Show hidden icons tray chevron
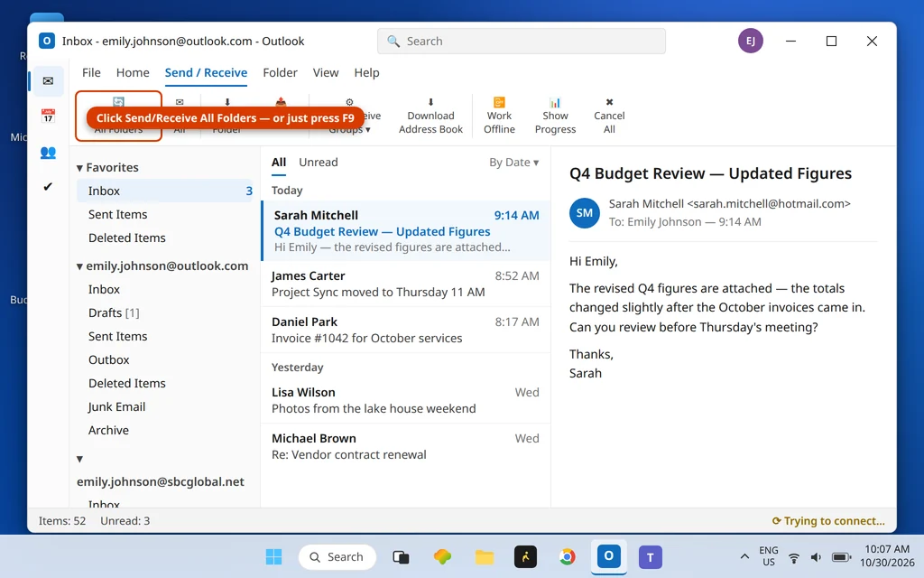The height and width of the screenshot is (578, 924). coord(744,556)
